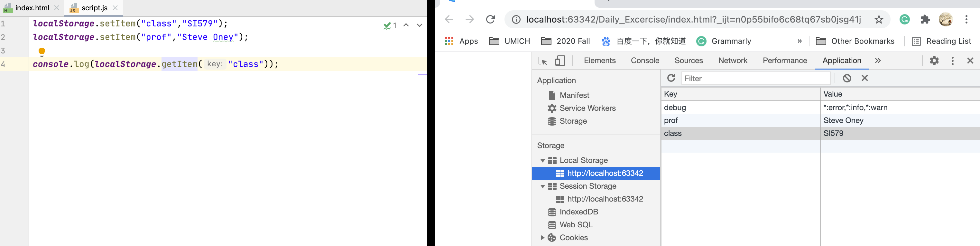Click the intention lightbulb in the editor
The height and width of the screenshot is (246, 980).
point(42,52)
